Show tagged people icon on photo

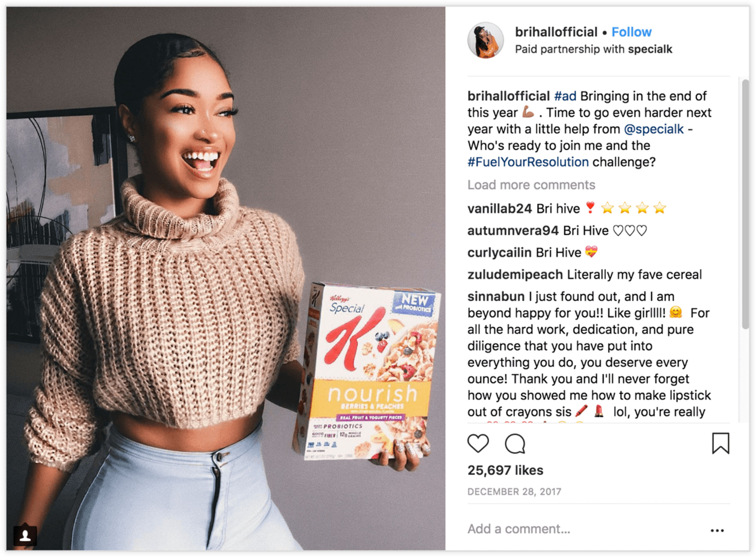(25, 535)
